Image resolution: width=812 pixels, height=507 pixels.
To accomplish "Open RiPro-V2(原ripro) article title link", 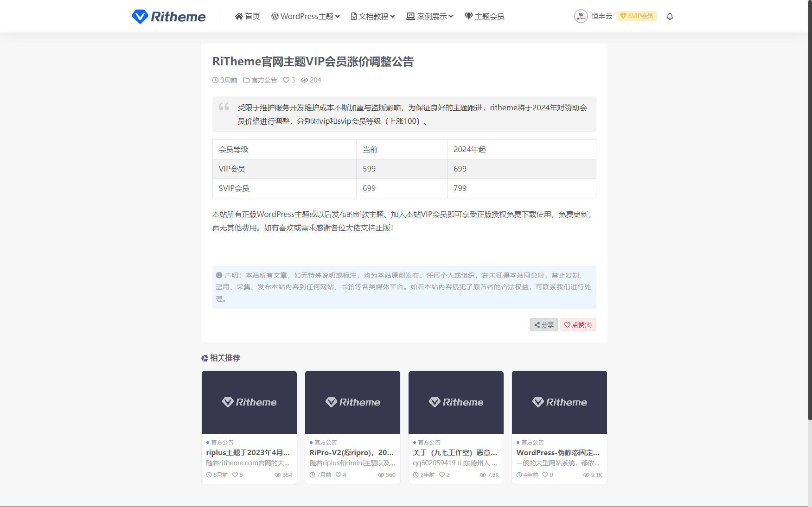I will click(352, 452).
